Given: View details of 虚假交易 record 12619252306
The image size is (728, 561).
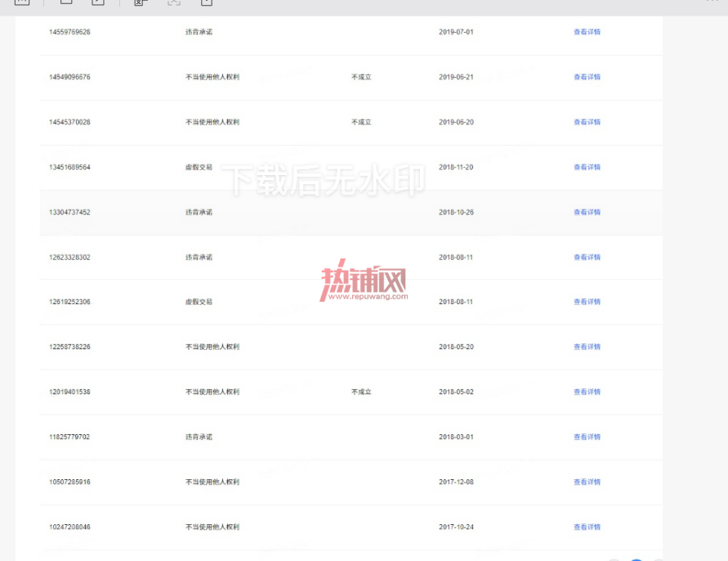Looking at the screenshot, I should click(x=587, y=302).
